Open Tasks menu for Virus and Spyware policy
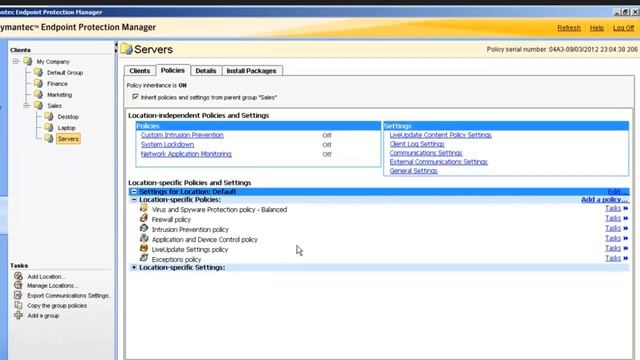Screen dimensions: 640x360 click(616, 208)
